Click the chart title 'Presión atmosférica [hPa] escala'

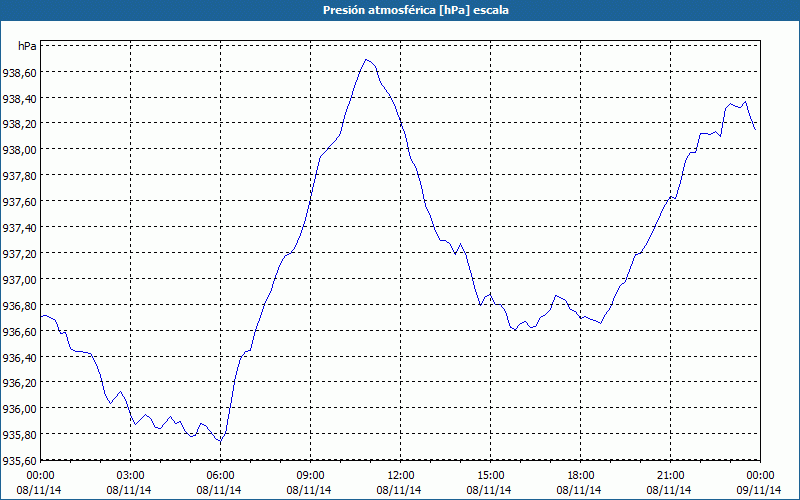coord(415,10)
